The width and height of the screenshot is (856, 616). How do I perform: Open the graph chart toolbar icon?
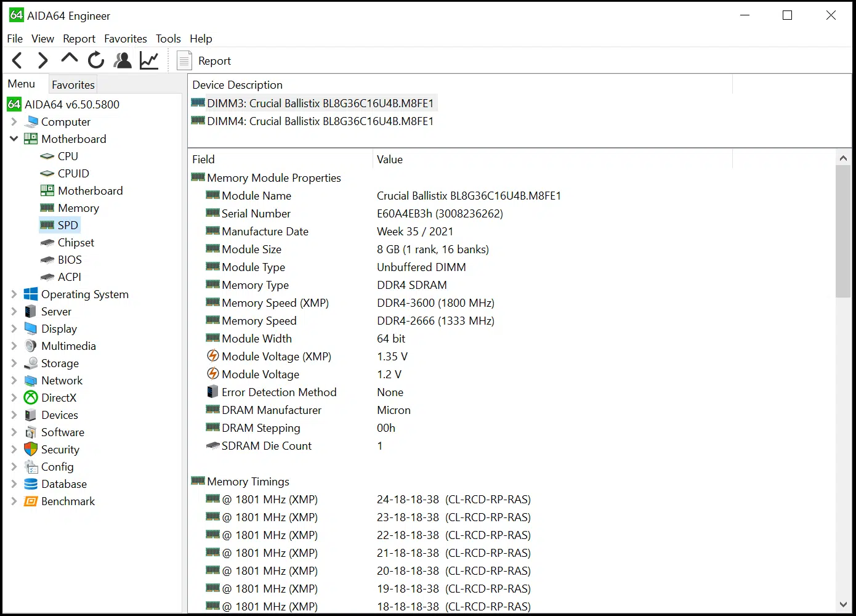tap(150, 60)
